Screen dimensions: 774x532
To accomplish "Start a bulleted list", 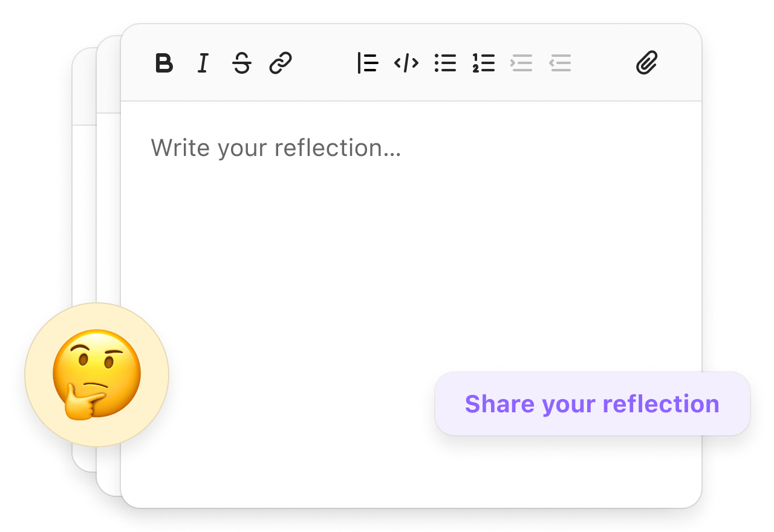I will [445, 63].
